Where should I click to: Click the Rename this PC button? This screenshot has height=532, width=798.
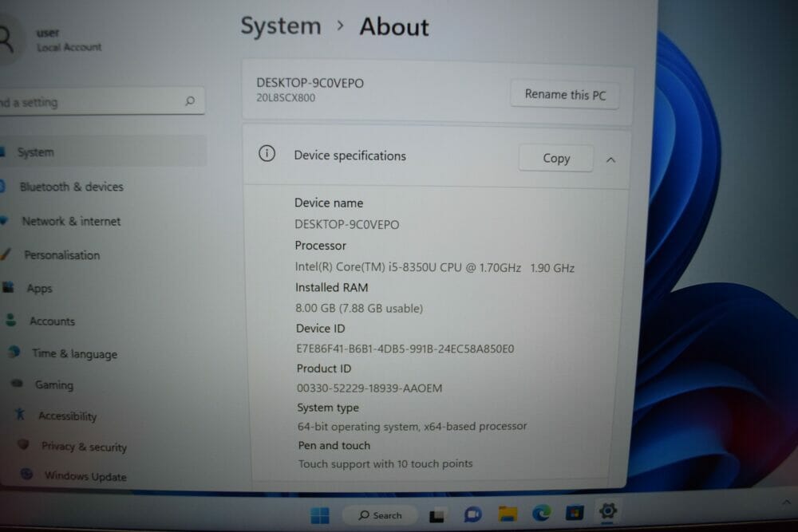[x=565, y=95]
